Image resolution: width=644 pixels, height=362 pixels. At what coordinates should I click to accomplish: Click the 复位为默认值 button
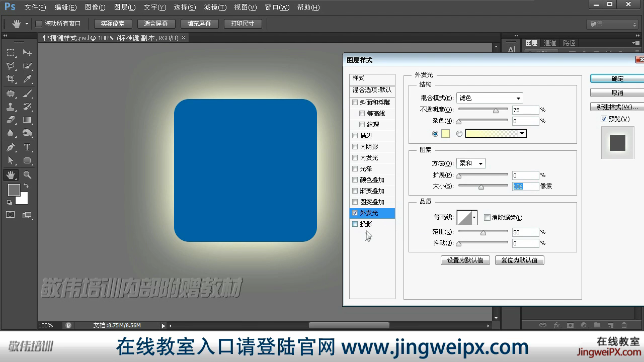pos(520,260)
